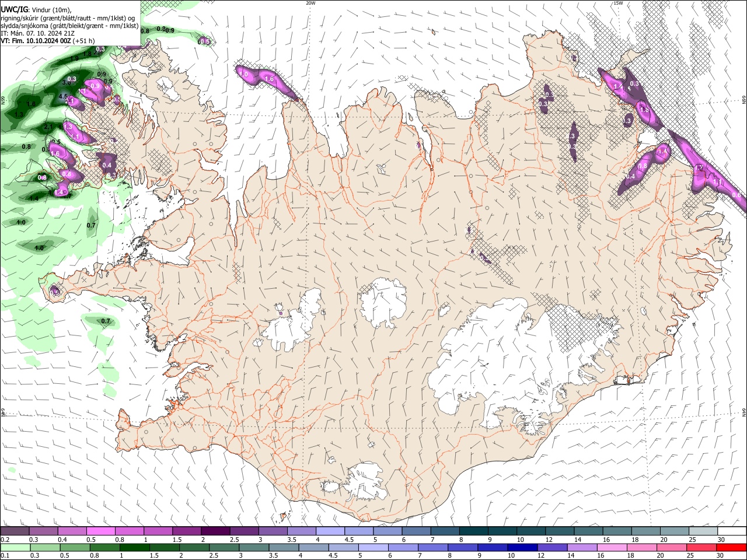
Task: Pick the violet 12 rain-scale swatch
Action: 552,547
